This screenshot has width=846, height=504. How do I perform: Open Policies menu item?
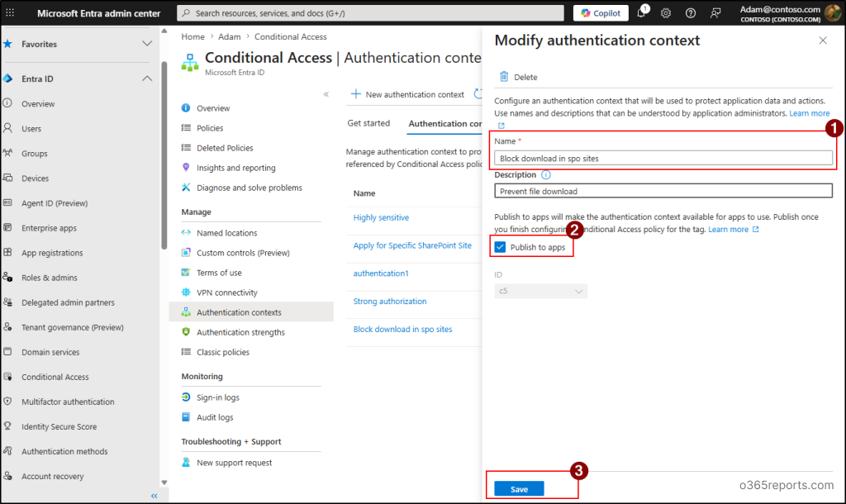(210, 128)
